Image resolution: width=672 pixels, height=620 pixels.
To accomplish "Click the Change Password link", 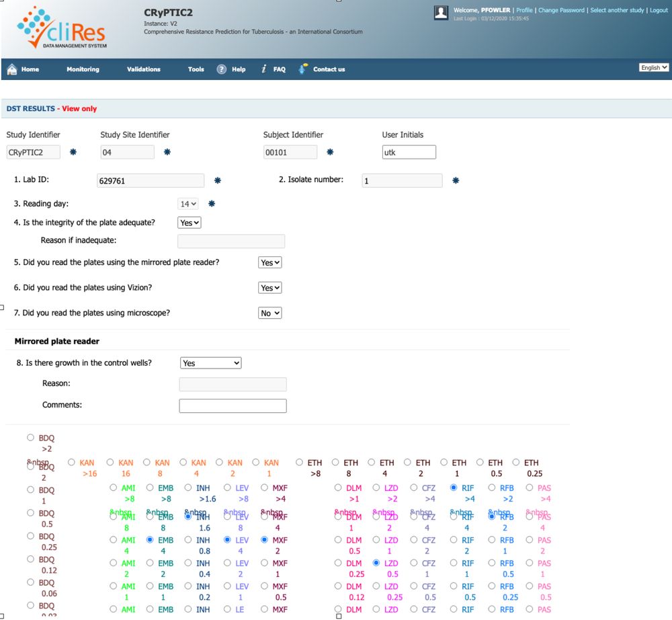I will 561,10.
